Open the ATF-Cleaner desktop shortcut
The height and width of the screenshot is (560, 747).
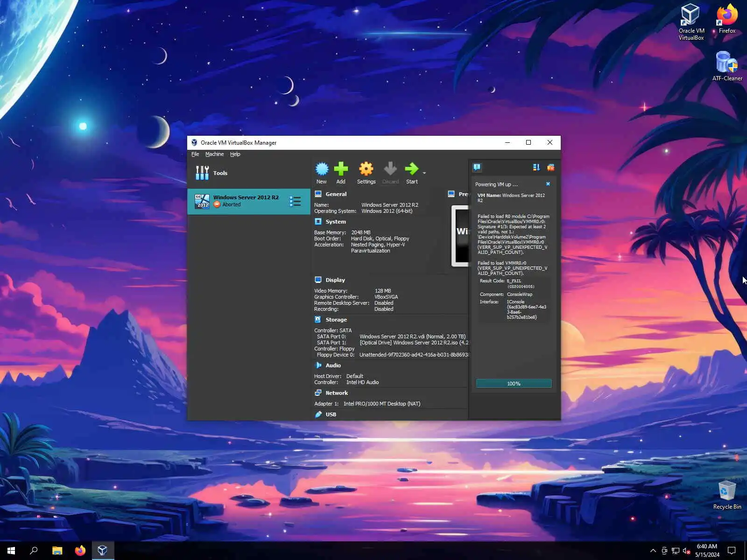727,66
